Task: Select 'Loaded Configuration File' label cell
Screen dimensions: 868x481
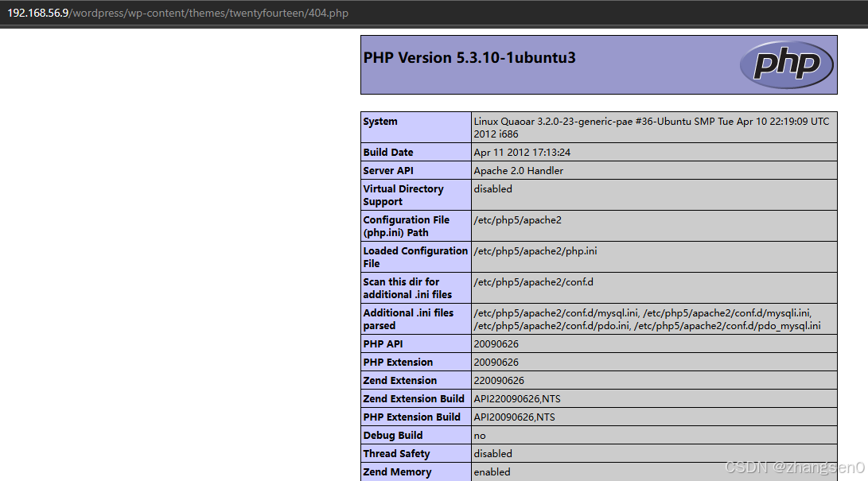Action: click(x=416, y=257)
